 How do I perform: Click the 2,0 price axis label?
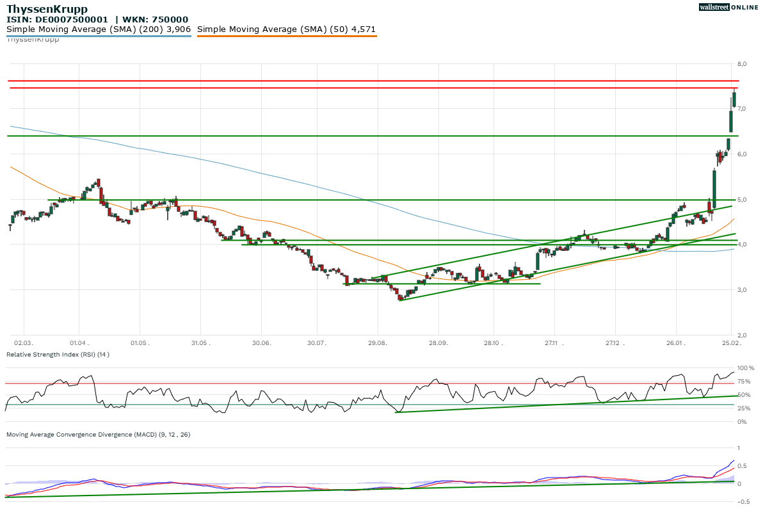[x=742, y=335]
